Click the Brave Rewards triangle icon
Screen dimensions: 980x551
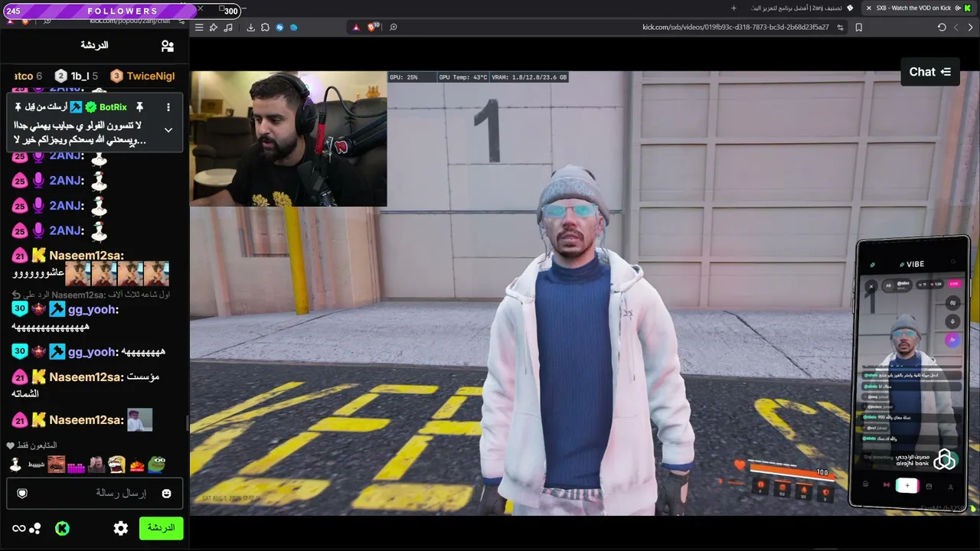(x=356, y=28)
